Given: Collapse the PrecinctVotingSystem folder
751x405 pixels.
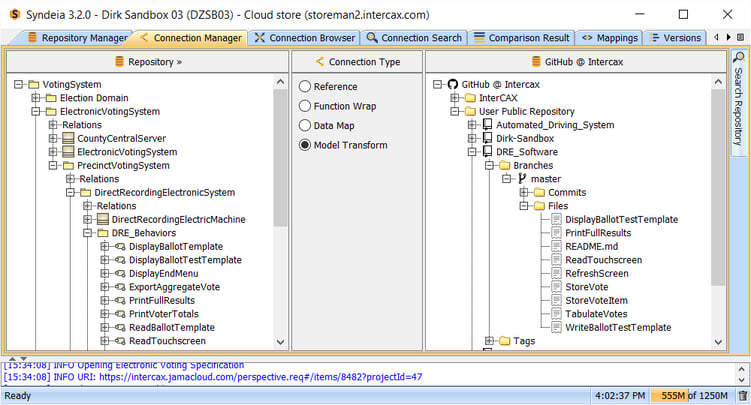Looking at the screenshot, I should (53, 165).
